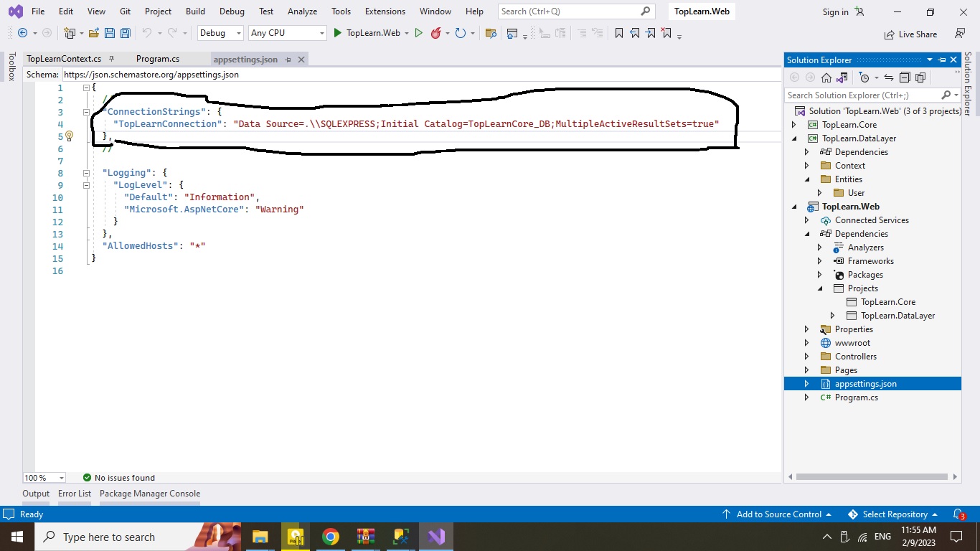Start debugging TopLearn.Web with green play button
The width and height of the screenshot is (980, 551).
[x=338, y=33]
